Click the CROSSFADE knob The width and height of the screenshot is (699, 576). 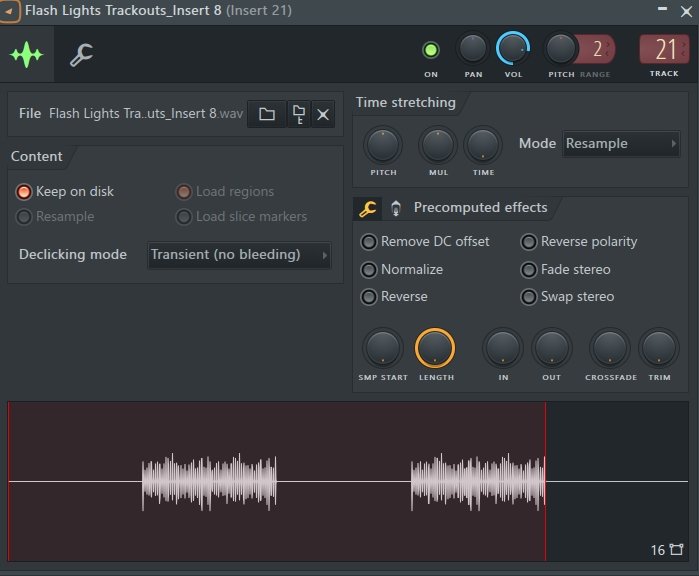click(610, 348)
